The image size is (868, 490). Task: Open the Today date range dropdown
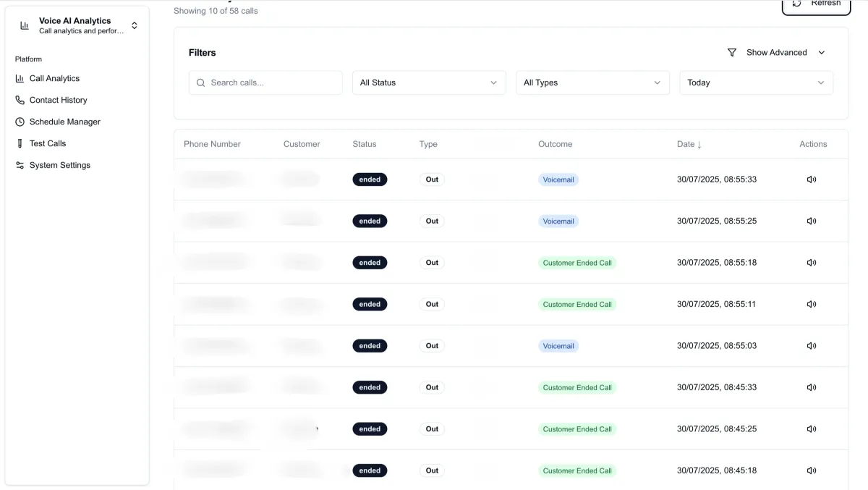[756, 83]
